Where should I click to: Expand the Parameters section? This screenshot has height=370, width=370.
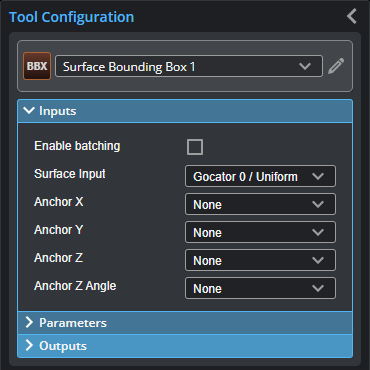coord(185,323)
